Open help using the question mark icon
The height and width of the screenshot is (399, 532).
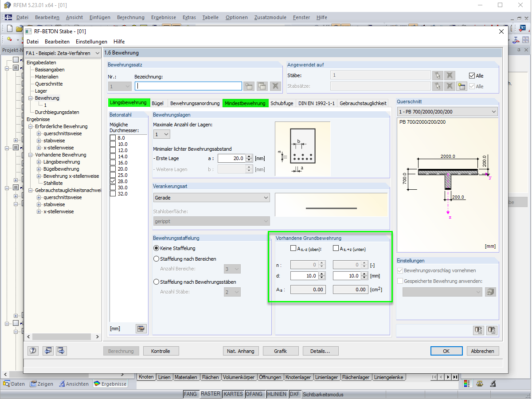32,351
